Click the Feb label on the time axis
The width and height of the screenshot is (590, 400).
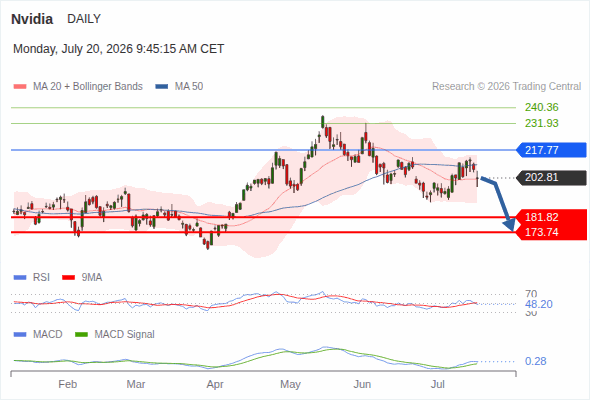(x=68, y=384)
